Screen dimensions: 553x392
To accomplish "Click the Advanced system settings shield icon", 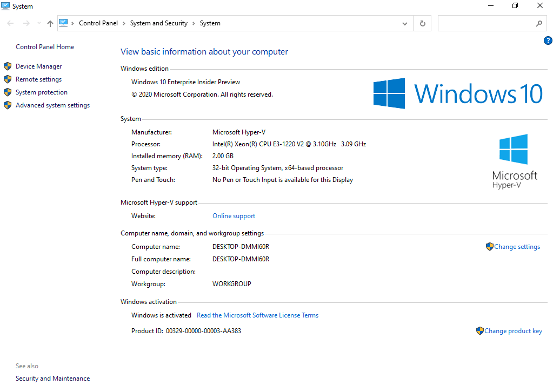I will click(x=8, y=105).
